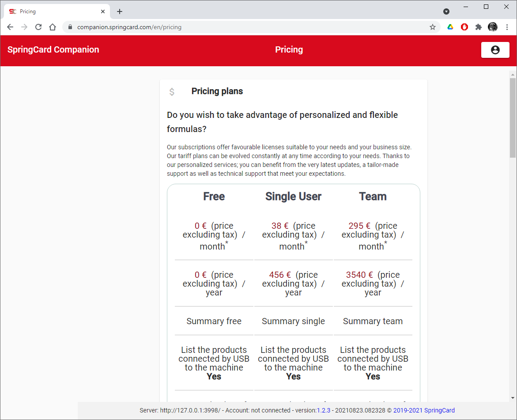Open the extensions puzzle-piece icon
Viewport: 517px width, 420px height.
479,27
